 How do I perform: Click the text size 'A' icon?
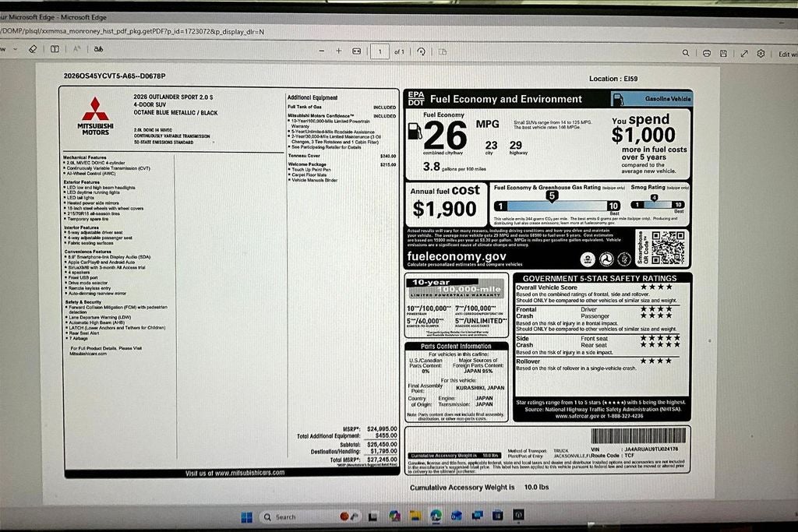tap(77, 49)
